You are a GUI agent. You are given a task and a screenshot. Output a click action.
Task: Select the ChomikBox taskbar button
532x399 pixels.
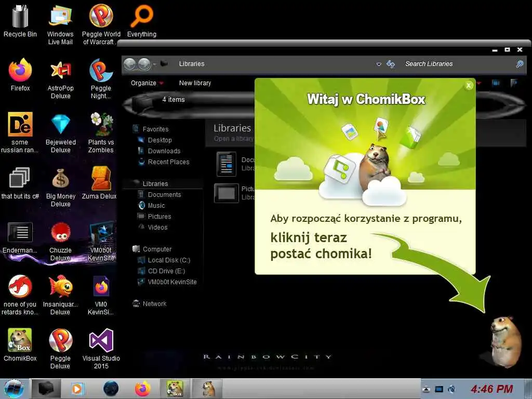(175, 389)
